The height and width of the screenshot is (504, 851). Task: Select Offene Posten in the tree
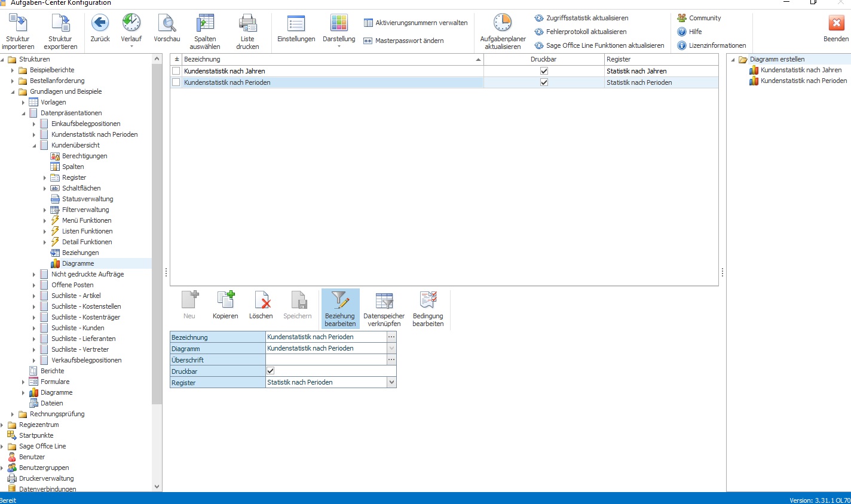(72, 285)
